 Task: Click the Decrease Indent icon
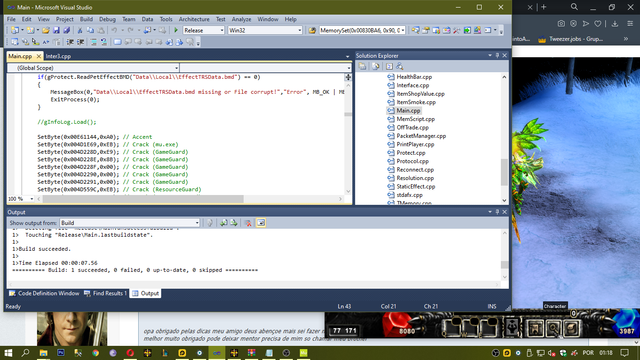click(x=70, y=42)
